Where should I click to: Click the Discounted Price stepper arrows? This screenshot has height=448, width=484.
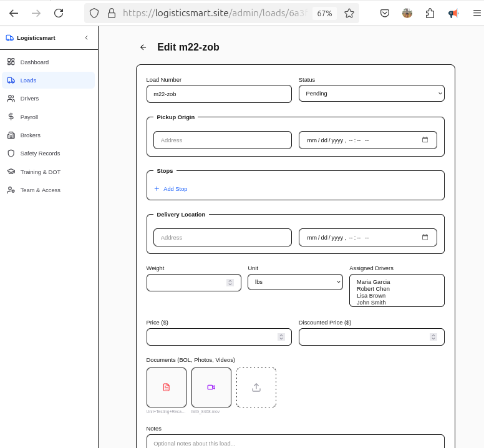coord(433,337)
